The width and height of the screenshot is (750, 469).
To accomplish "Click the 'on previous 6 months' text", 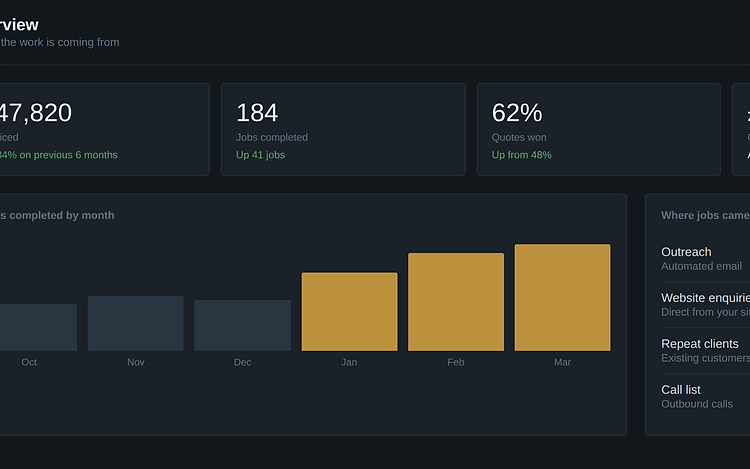I will point(68,155).
